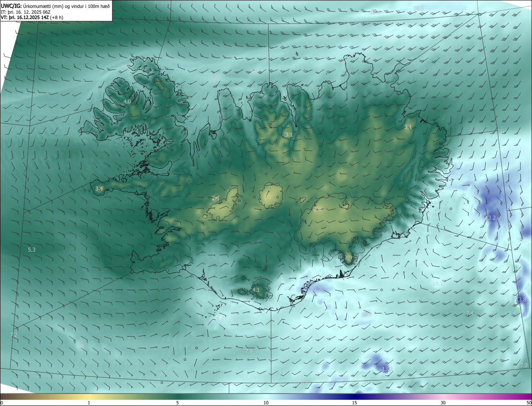Click the 4.0 value over the Westfjords
The image size is (532, 406).
click(x=127, y=101)
